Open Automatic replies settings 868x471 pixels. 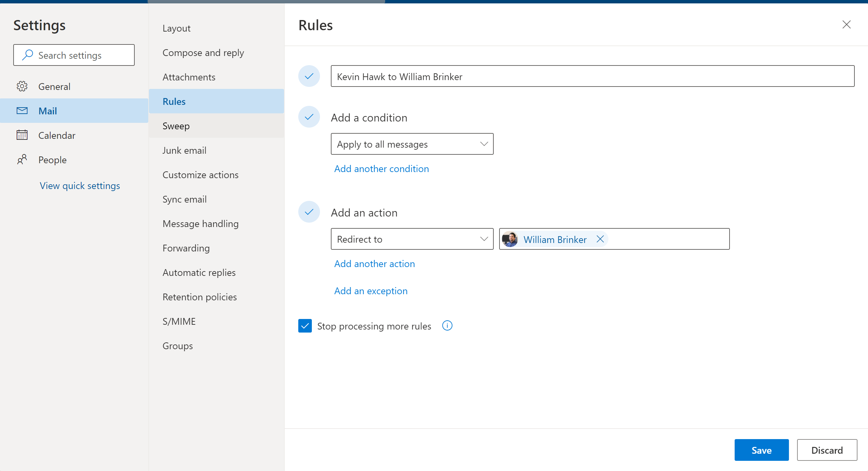click(216, 272)
